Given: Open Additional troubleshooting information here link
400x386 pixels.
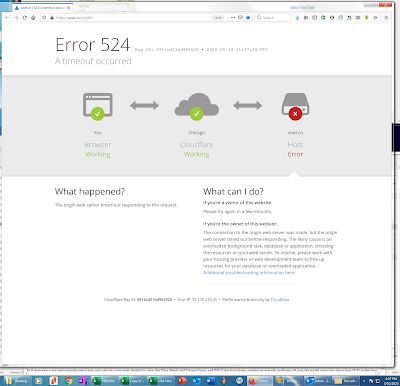Looking at the screenshot, I should (249, 273).
